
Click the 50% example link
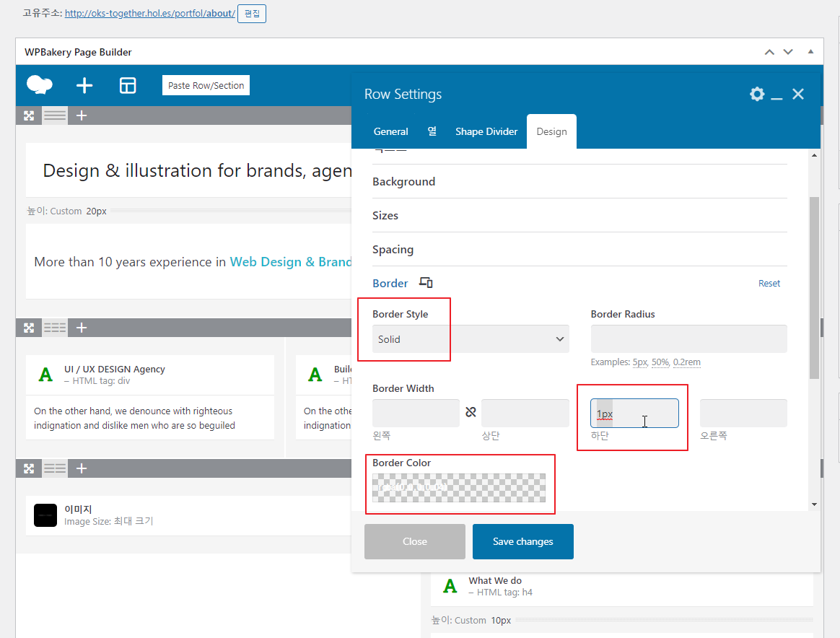pos(660,362)
